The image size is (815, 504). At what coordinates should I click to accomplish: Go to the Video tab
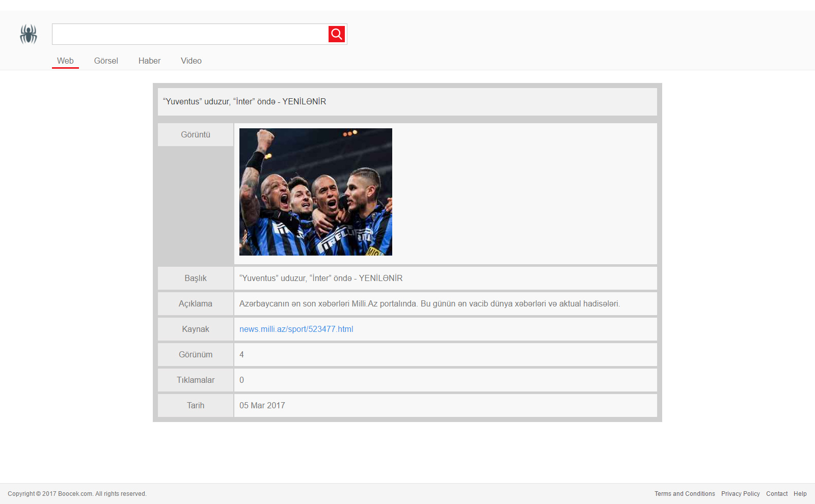(x=191, y=61)
